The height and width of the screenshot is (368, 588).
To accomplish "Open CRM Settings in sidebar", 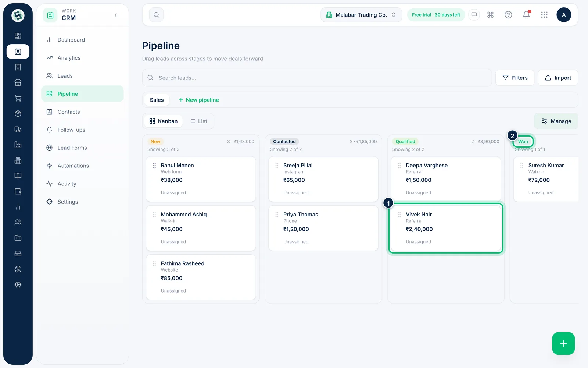I will pyautogui.click(x=82, y=202).
